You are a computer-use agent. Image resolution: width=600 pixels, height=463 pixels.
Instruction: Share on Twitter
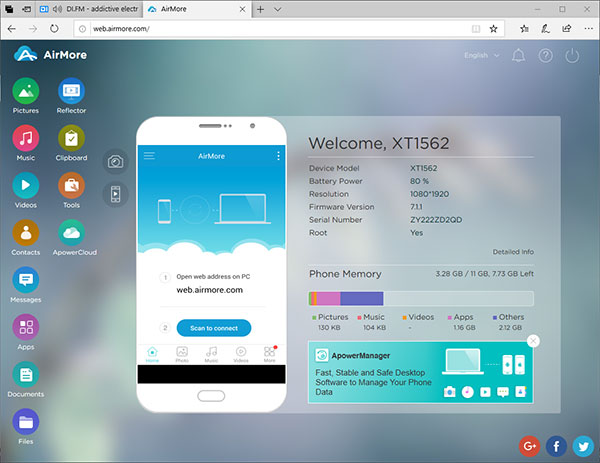coord(583,446)
